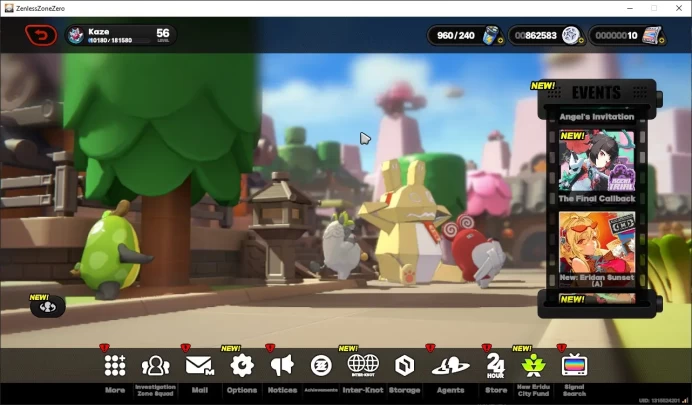This screenshot has height=405, width=692.
Task: Click the partially shown event at film strip bottom
Action: point(597,299)
